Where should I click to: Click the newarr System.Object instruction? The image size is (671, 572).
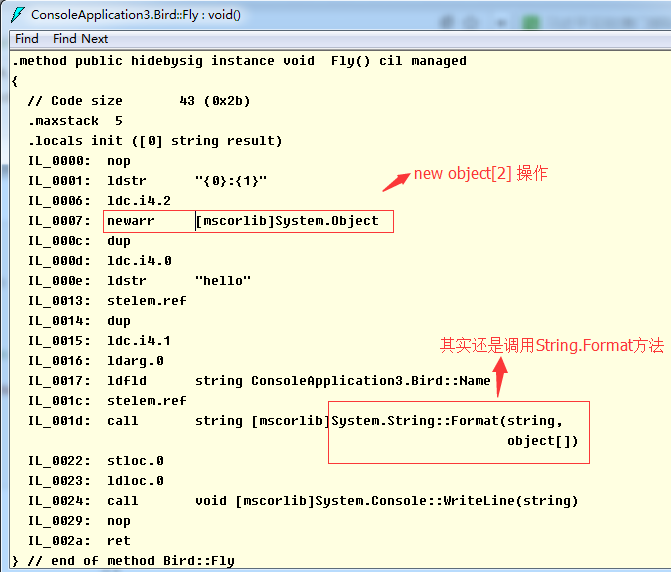pos(203,221)
